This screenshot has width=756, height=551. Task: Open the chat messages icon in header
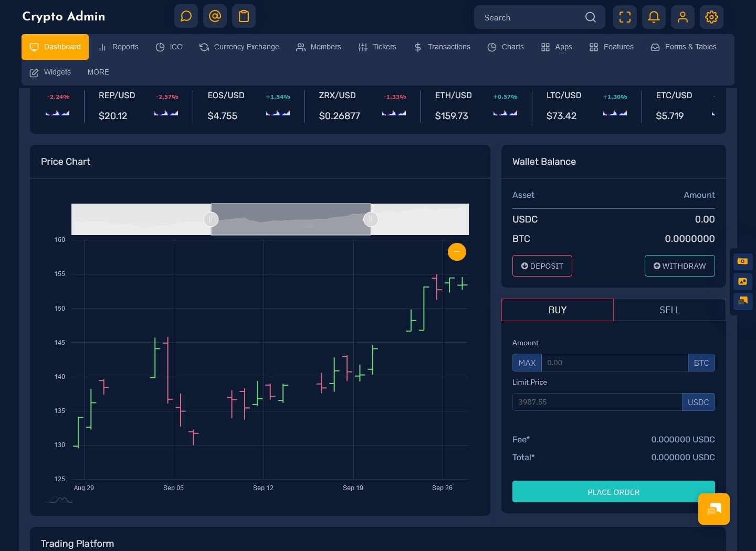click(186, 16)
